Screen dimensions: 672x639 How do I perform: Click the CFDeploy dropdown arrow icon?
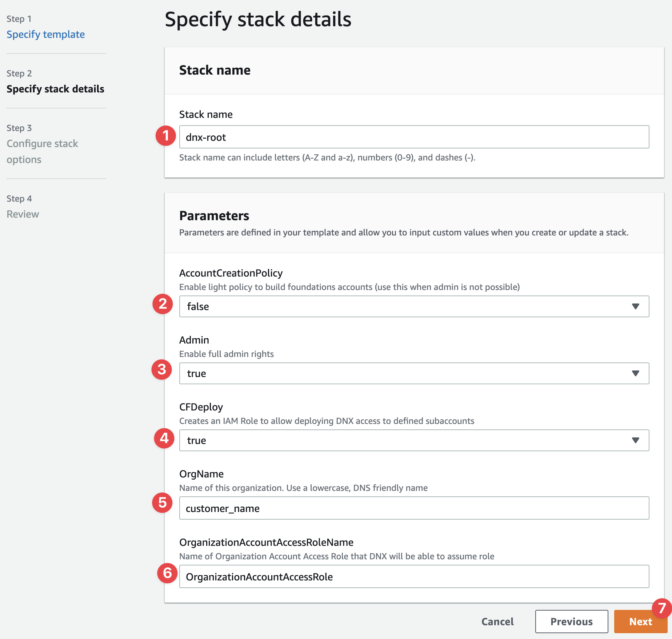pyautogui.click(x=636, y=440)
